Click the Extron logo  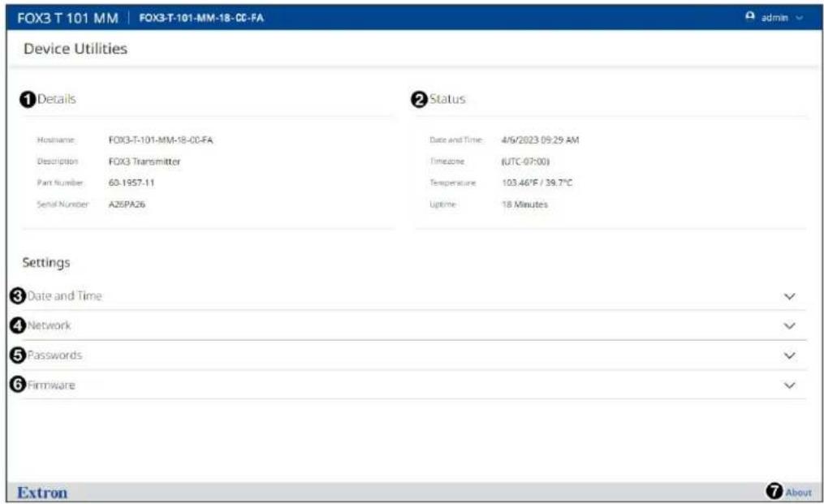42,493
